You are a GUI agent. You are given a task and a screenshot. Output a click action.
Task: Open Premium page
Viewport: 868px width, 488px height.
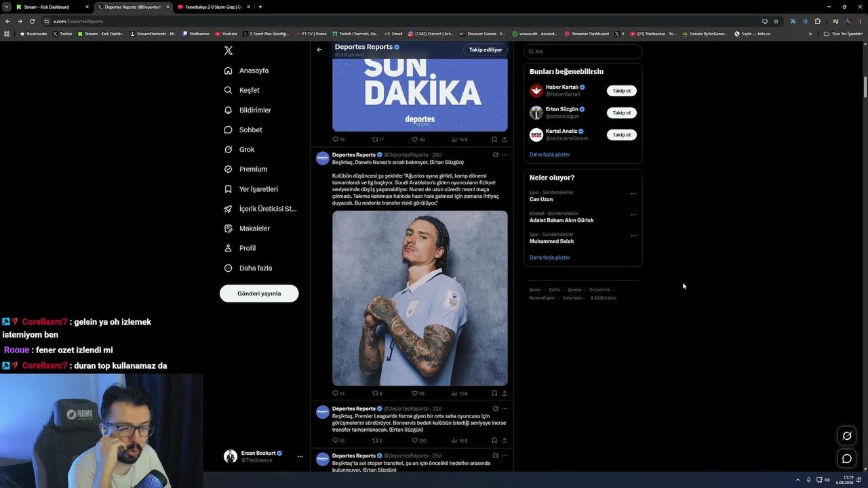click(245, 169)
